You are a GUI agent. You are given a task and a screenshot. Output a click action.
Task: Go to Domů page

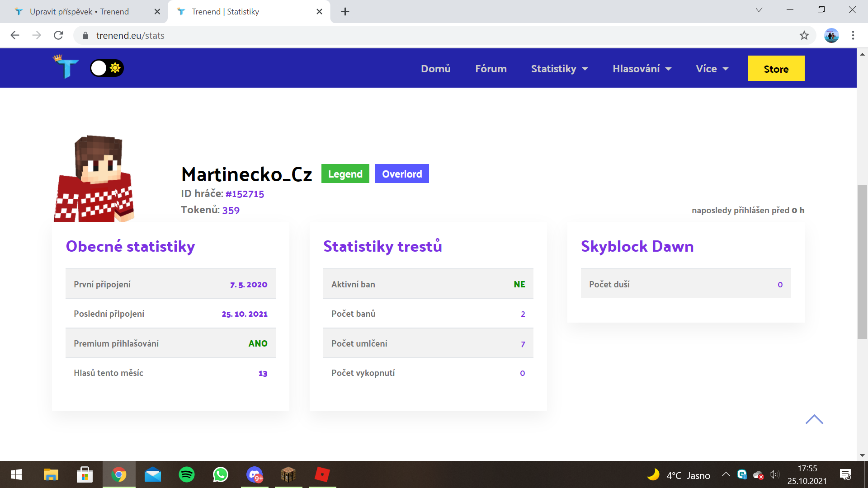pyautogui.click(x=435, y=69)
